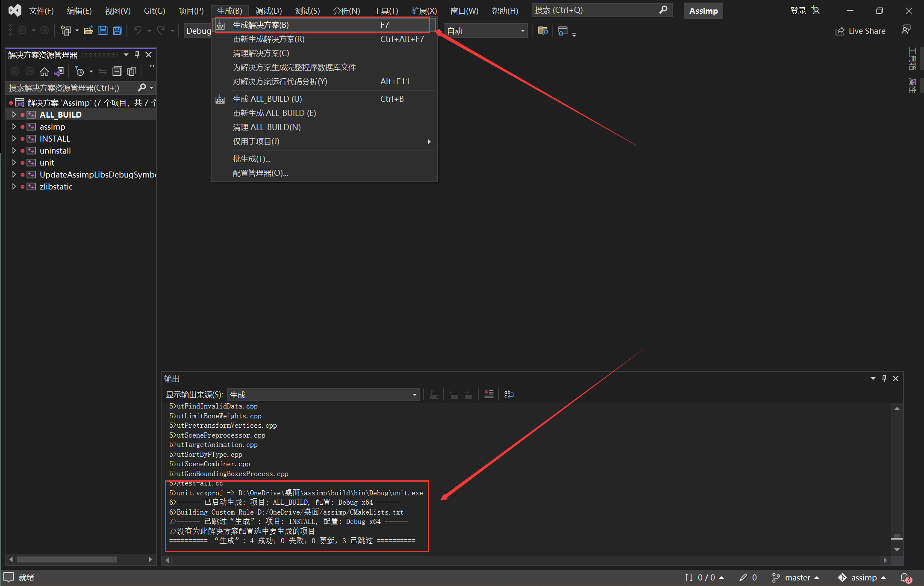Expand the INSTALL project tree item
924x586 pixels.
(15, 138)
